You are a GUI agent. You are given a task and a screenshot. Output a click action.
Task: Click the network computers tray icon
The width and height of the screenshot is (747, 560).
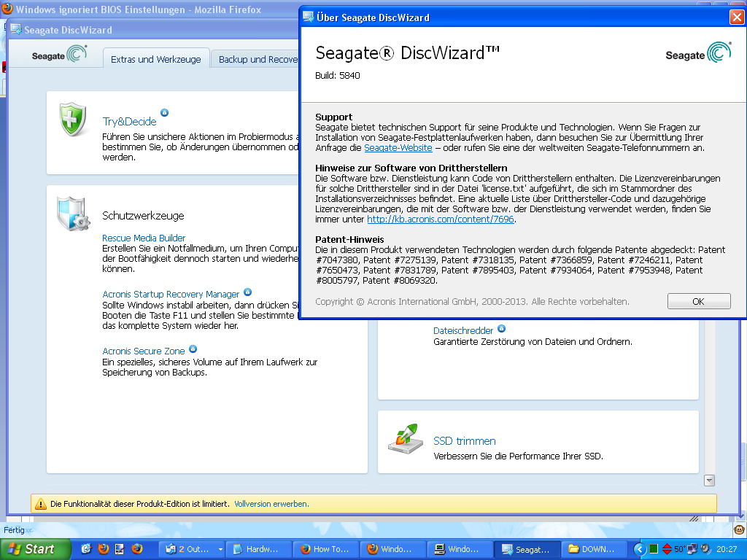692,549
